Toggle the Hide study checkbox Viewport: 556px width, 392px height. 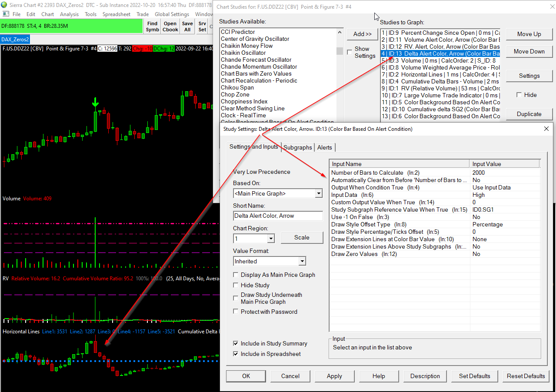click(x=519, y=95)
